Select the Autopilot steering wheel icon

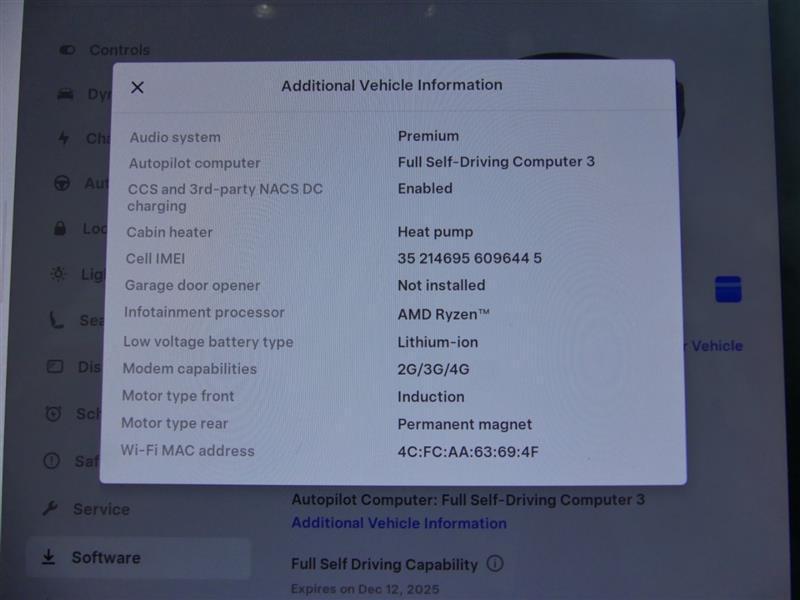point(61,184)
